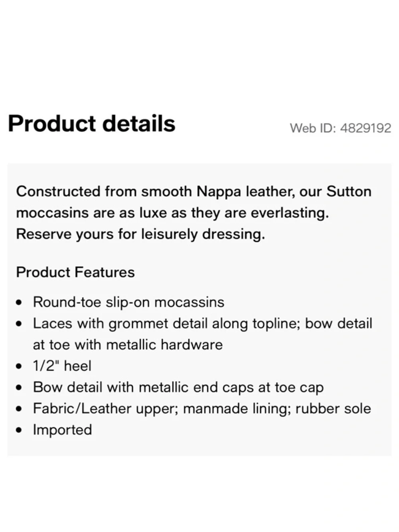Click the words bow detail after topline

point(338,323)
